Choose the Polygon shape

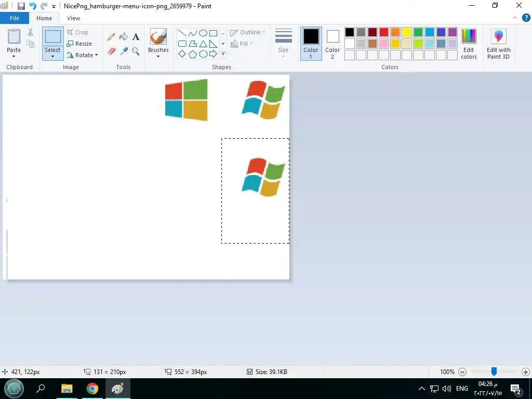tap(192, 44)
